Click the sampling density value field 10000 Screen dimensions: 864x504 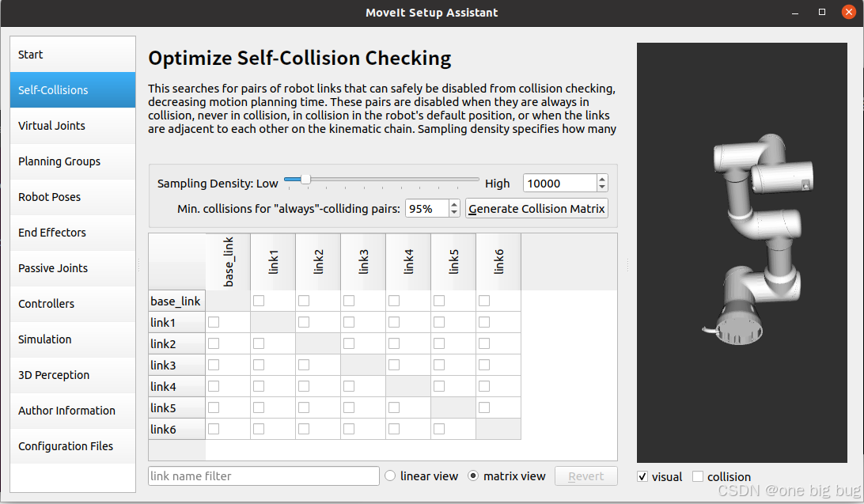click(x=559, y=184)
